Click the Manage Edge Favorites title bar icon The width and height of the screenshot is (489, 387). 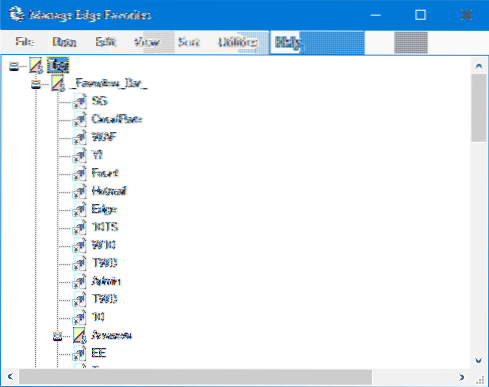pos(16,15)
